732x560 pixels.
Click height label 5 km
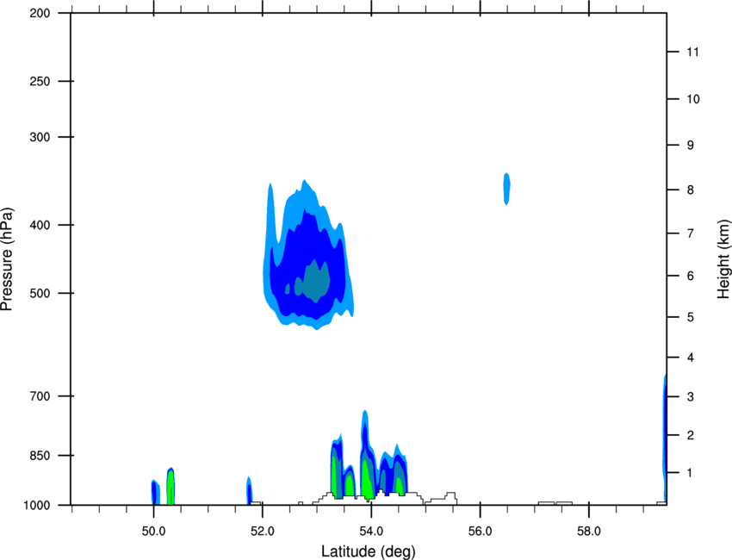(691, 317)
